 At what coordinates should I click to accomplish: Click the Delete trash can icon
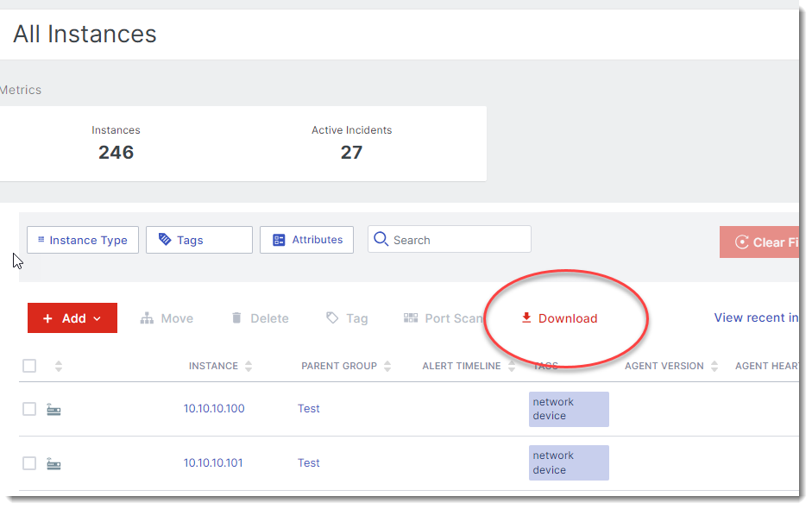tap(236, 317)
